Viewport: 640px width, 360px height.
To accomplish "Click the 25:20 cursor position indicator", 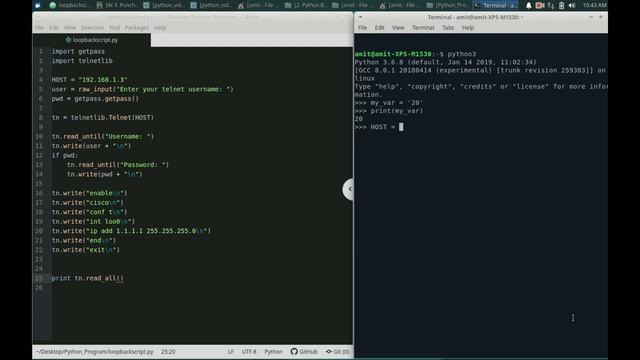I will [x=168, y=351].
